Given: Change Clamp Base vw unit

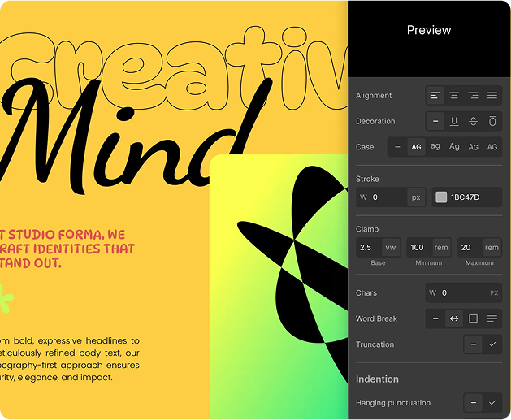Looking at the screenshot, I should [391, 248].
